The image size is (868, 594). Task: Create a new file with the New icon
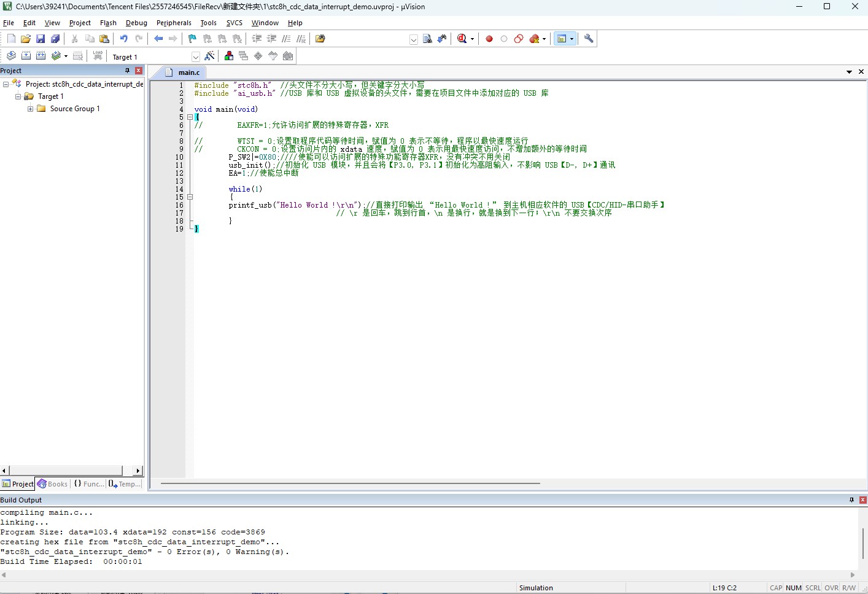(11, 39)
